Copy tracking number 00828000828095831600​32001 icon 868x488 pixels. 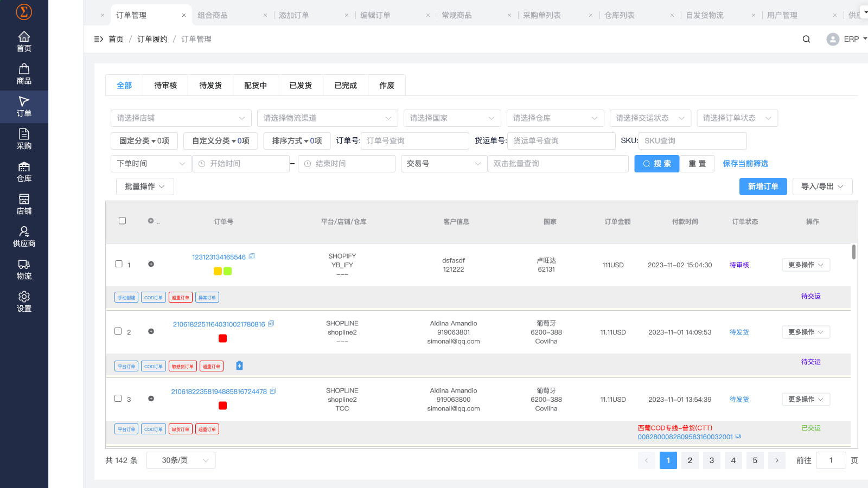point(738,436)
